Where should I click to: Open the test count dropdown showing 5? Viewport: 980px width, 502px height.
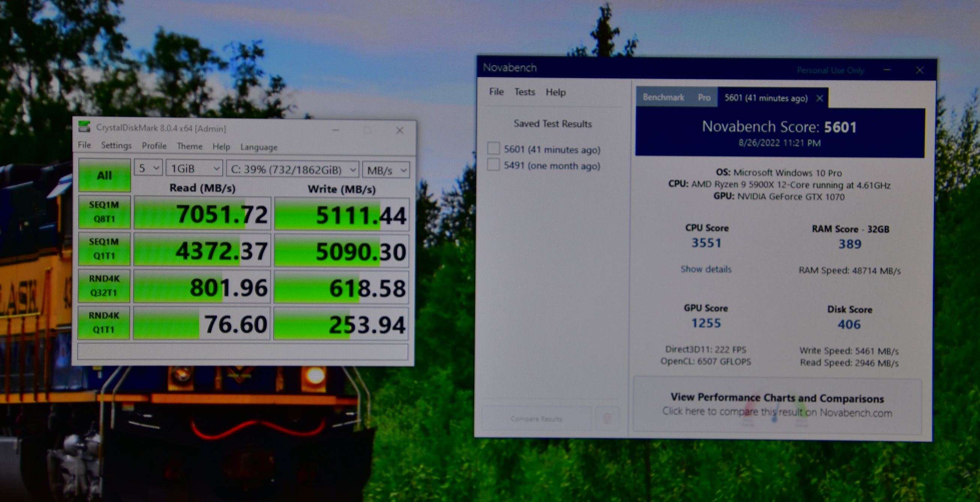[148, 168]
